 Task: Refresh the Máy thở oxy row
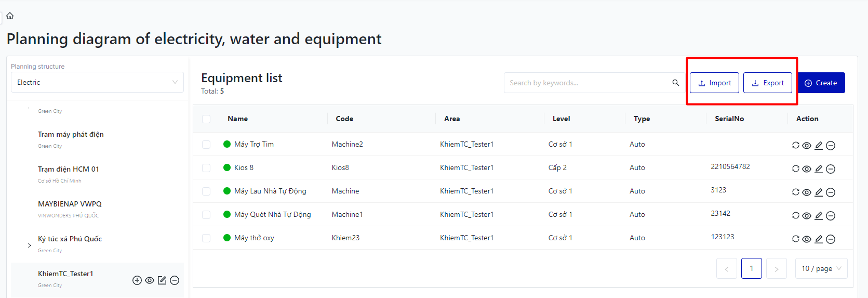tap(795, 239)
